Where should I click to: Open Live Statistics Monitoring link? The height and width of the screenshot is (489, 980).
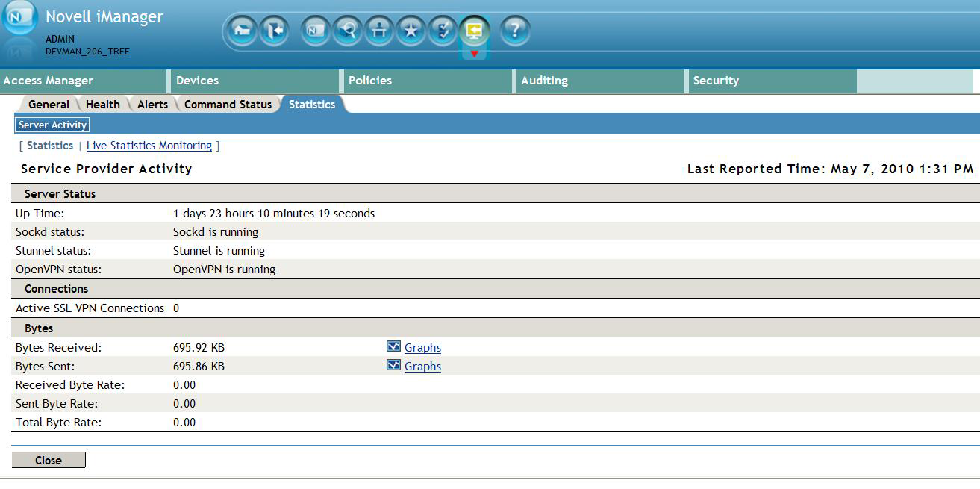pos(149,145)
